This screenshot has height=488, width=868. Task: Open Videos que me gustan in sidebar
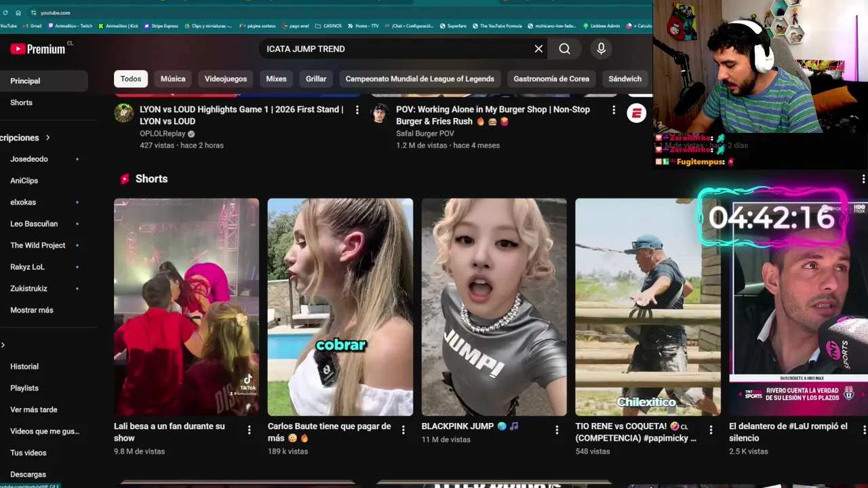pyautogui.click(x=43, y=431)
